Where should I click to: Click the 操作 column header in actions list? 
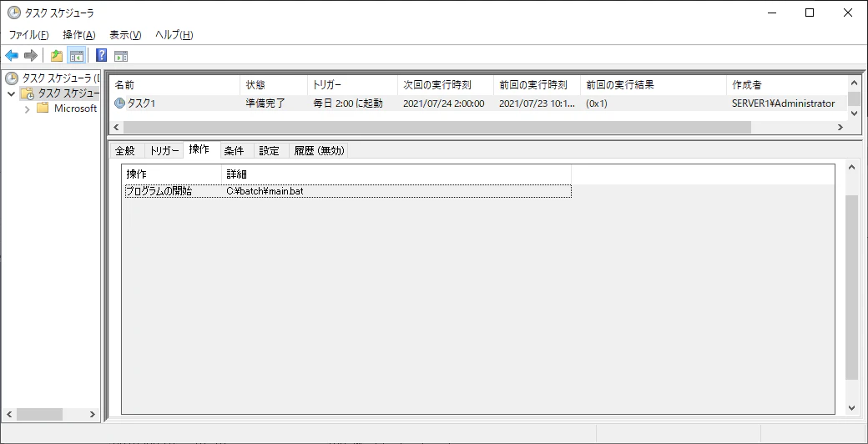coord(172,174)
